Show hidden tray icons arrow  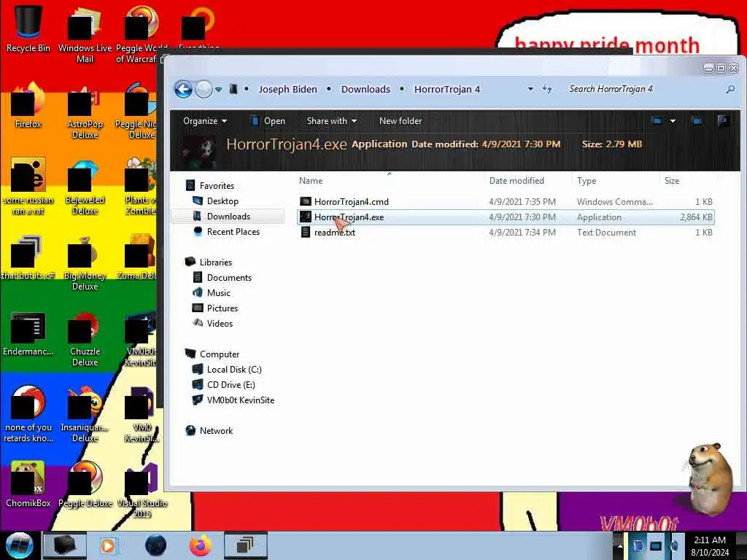[620, 546]
